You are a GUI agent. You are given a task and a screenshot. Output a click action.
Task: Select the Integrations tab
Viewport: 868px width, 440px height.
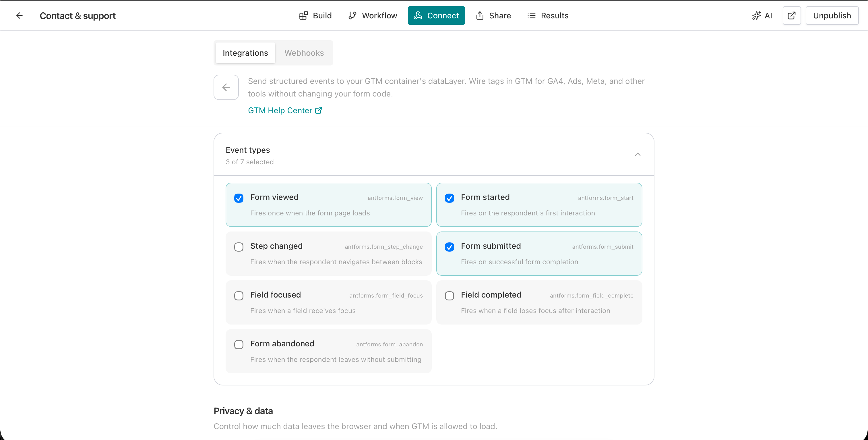tap(245, 53)
